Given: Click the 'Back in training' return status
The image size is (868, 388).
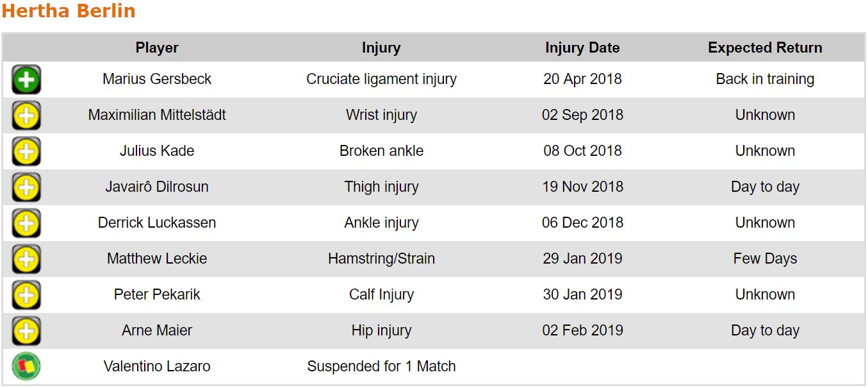Looking at the screenshot, I should (765, 80).
